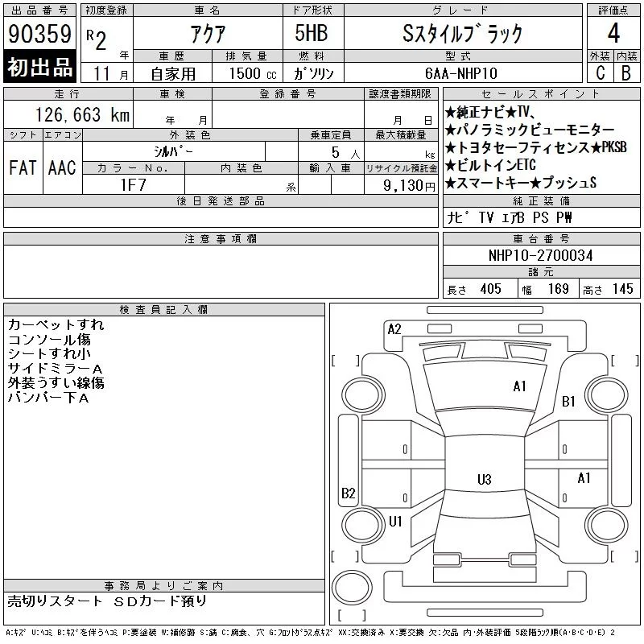
Task: Click the U1 dent marker
Action: [395, 521]
